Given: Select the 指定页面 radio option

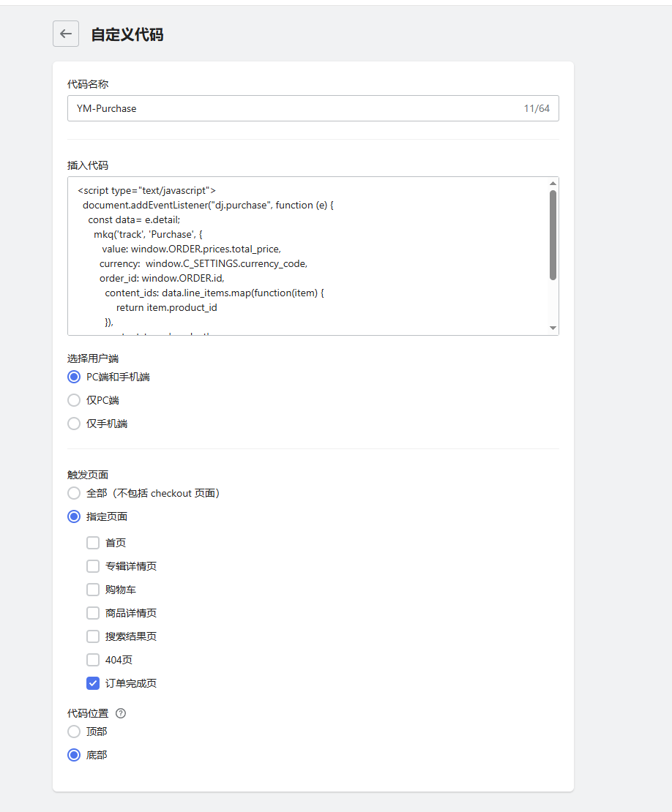Looking at the screenshot, I should 74,516.
